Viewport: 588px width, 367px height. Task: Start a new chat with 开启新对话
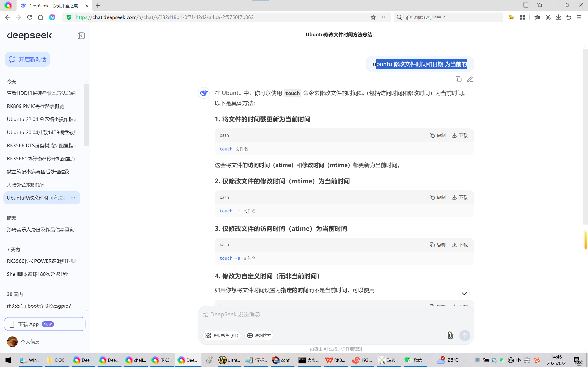(28, 59)
